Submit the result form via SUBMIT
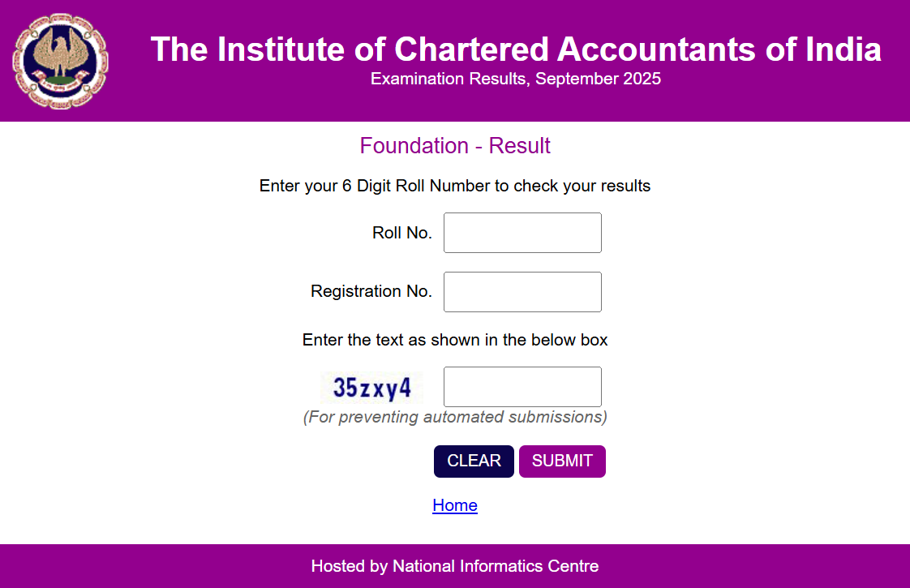This screenshot has height=588, width=910. (562, 461)
